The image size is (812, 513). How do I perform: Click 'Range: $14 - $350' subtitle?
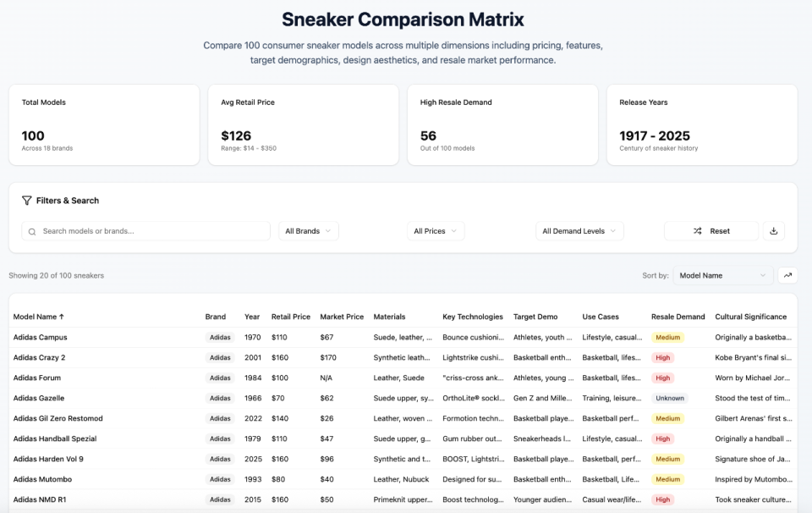click(x=249, y=148)
